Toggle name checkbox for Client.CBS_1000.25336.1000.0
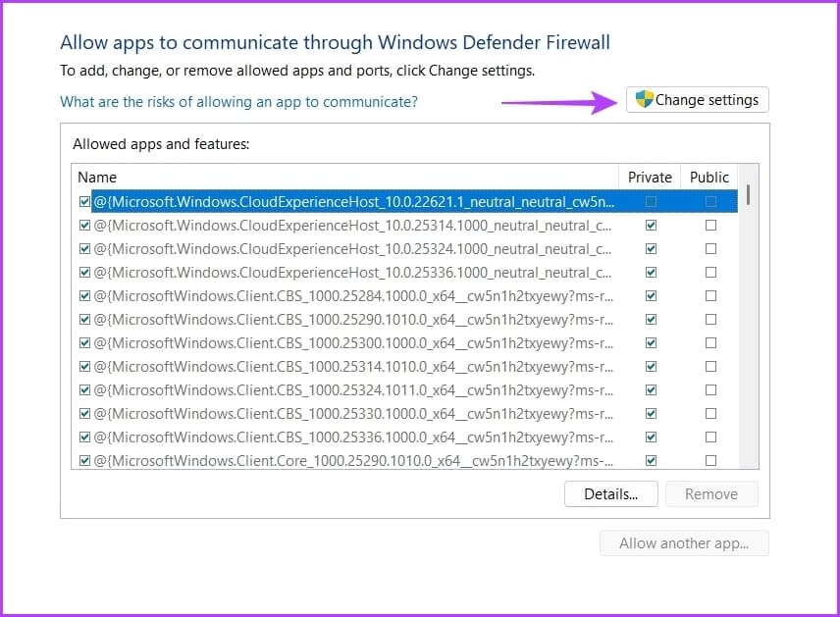Image resolution: width=840 pixels, height=617 pixels. (84, 437)
